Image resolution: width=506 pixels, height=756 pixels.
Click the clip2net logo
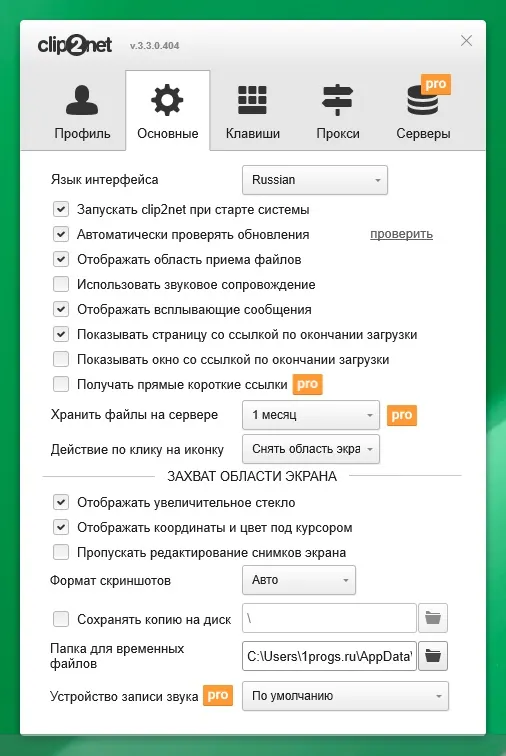[75, 45]
